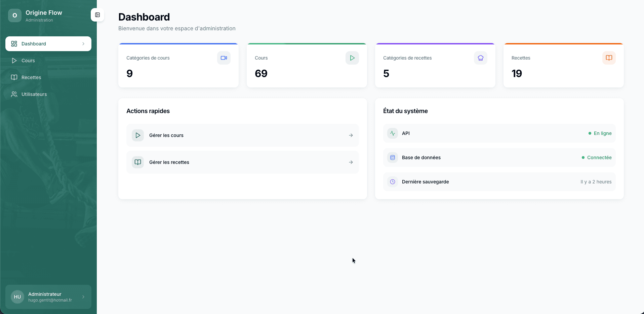Click the API activity icon in État du système
This screenshot has width=644, height=314.
(x=392, y=133)
